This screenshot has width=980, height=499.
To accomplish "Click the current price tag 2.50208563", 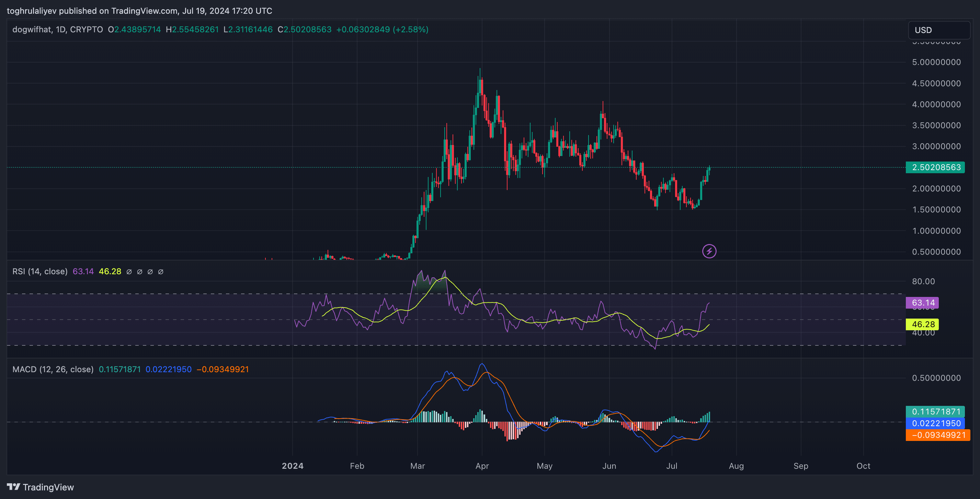I will pos(935,167).
